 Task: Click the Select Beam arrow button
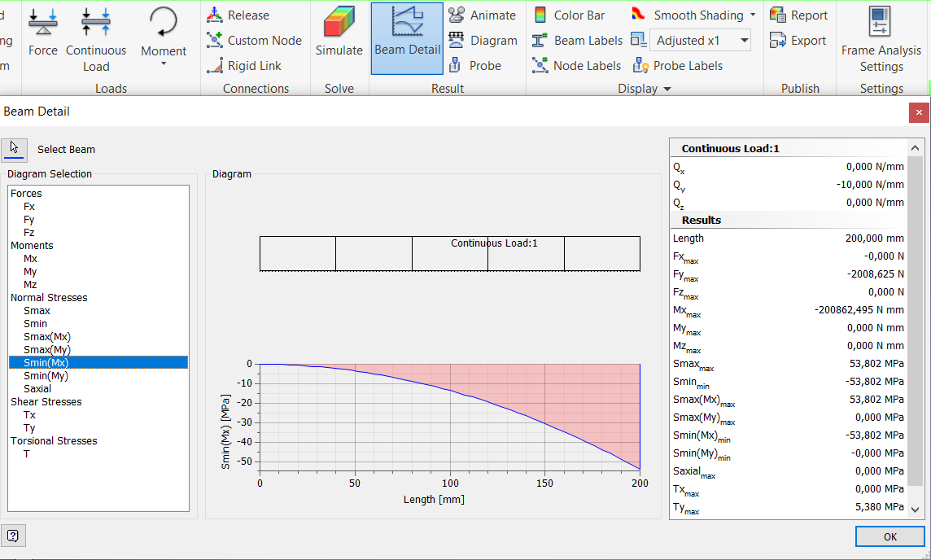[x=14, y=149]
